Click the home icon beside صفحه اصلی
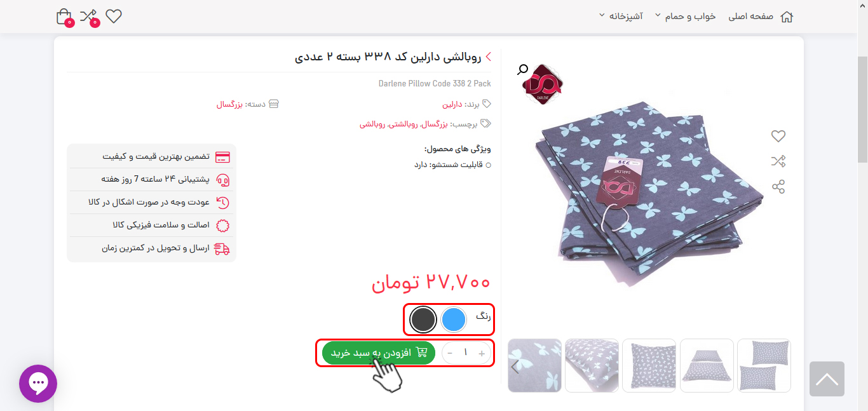Viewport: 868px width, 411px height. [x=787, y=17]
